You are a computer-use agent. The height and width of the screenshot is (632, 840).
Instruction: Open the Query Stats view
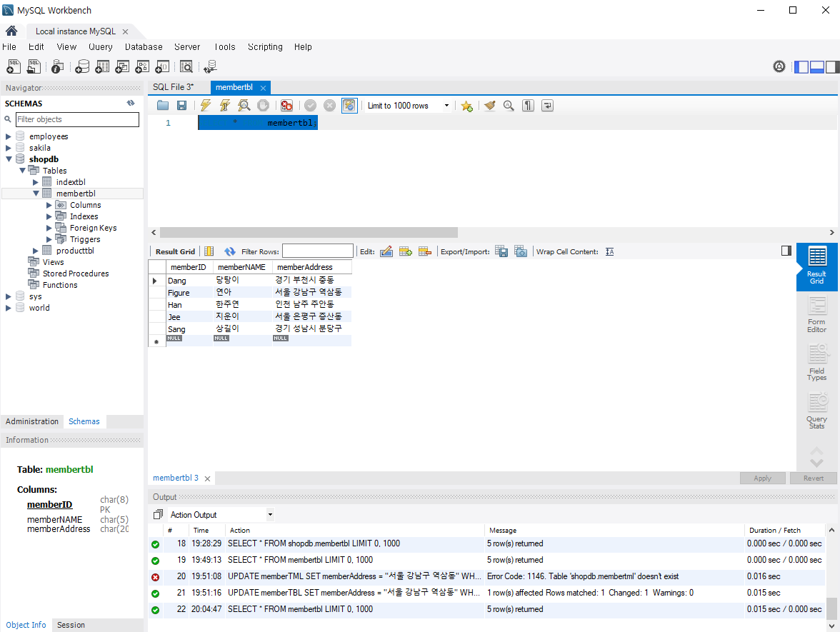click(817, 411)
